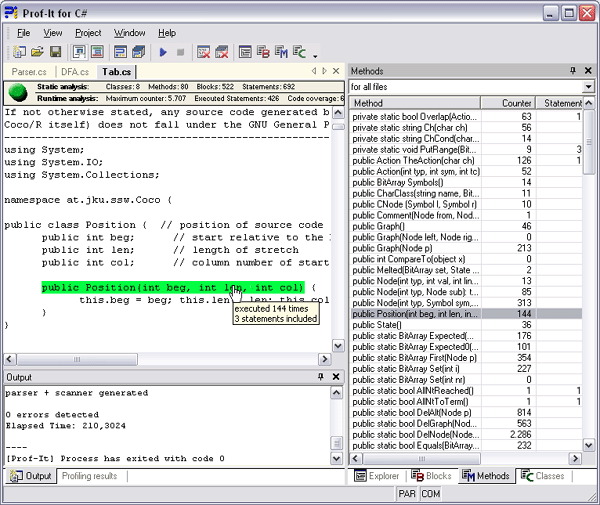Click the blue stacked-windows instrument icon
The height and width of the screenshot is (505, 600).
click(x=139, y=52)
